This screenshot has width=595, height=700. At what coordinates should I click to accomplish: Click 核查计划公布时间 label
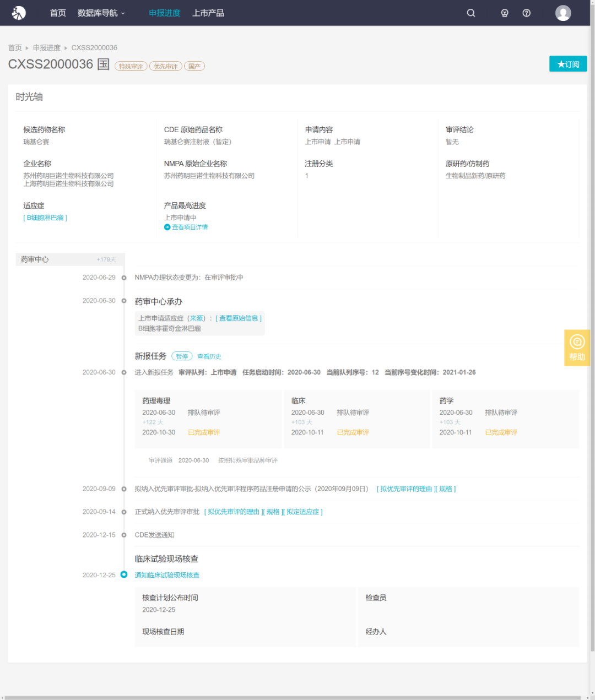click(170, 598)
